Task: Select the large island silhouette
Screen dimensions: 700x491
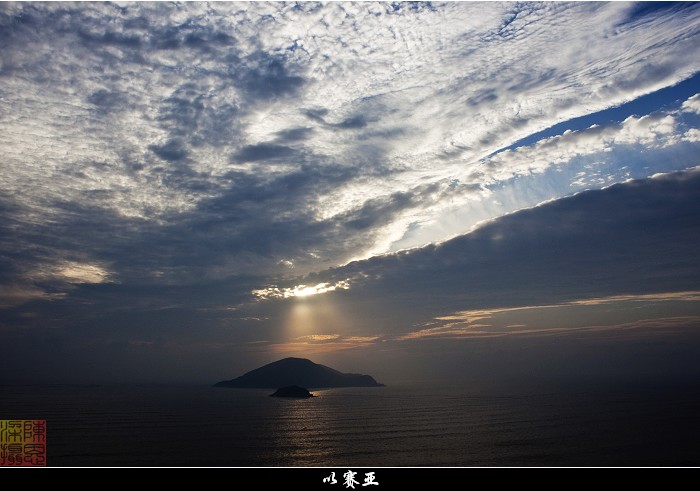Action: (296, 374)
